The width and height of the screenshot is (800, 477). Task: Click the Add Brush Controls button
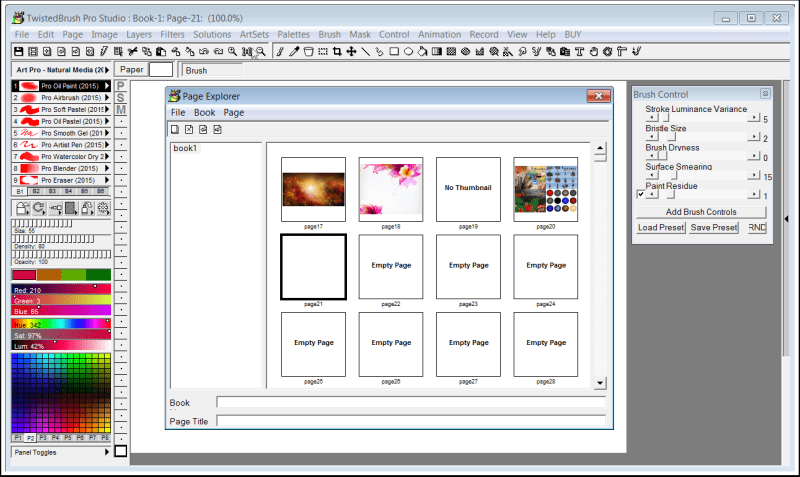pyautogui.click(x=701, y=212)
